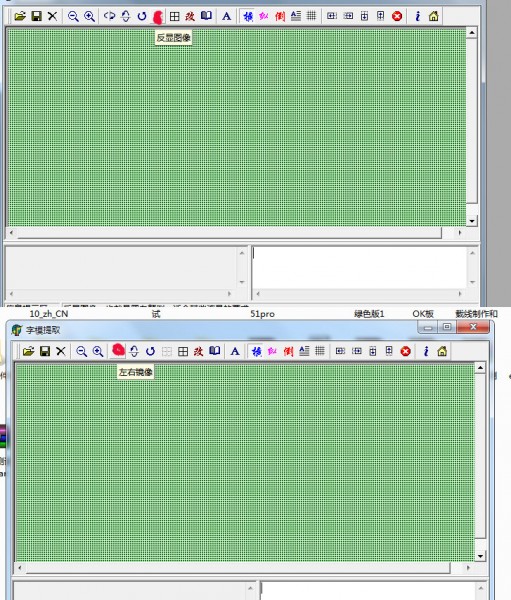The height and width of the screenshot is (600, 511).
Task: Select the 51pro desktop item
Action: [262, 314]
